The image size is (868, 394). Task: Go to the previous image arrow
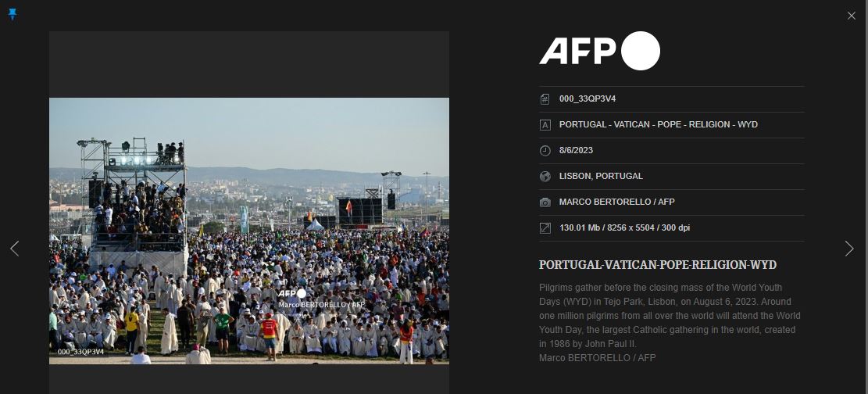click(14, 249)
